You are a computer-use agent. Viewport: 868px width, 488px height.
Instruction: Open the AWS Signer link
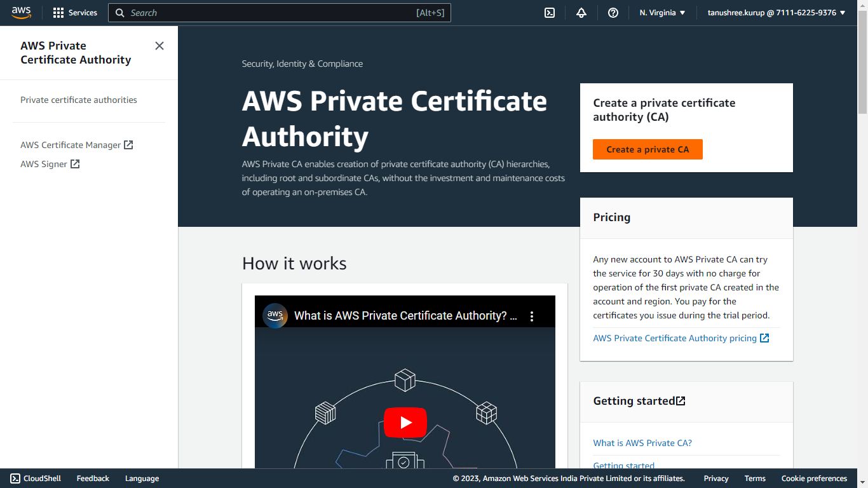[x=50, y=164]
